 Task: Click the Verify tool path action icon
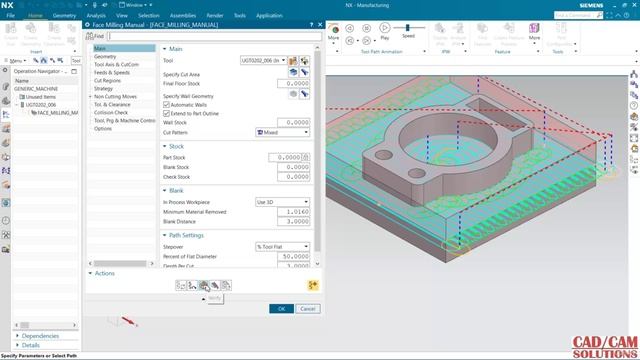click(203, 285)
